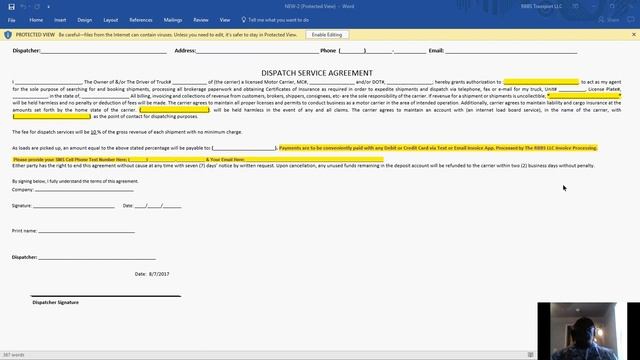Image resolution: width=640 pixels, height=360 pixels.
Task: Click the RBBS Transport LLC account name
Action: [541, 7]
